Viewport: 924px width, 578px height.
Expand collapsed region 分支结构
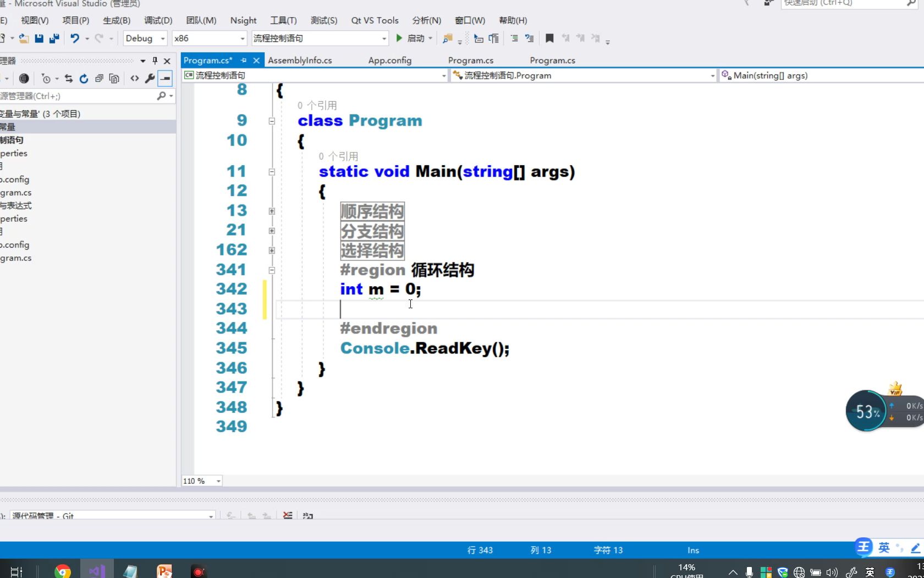(x=272, y=231)
